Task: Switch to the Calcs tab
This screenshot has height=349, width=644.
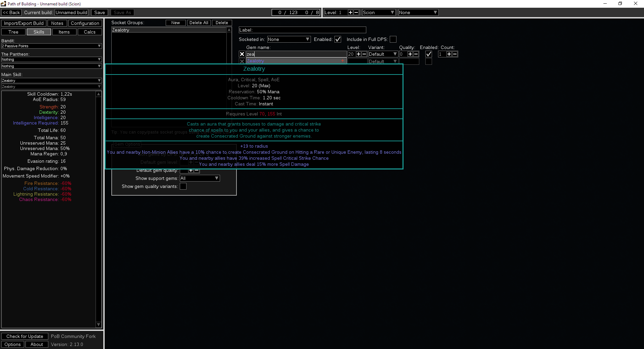Action: coord(90,32)
